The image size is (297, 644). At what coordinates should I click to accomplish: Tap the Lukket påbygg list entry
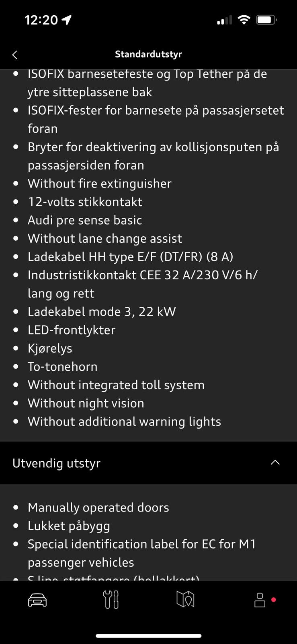(x=69, y=526)
